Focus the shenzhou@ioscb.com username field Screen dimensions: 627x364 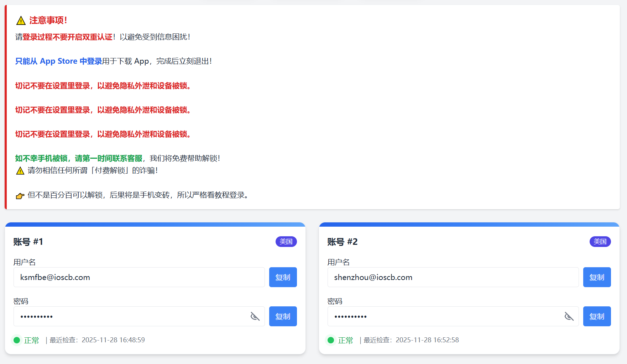(x=453, y=277)
